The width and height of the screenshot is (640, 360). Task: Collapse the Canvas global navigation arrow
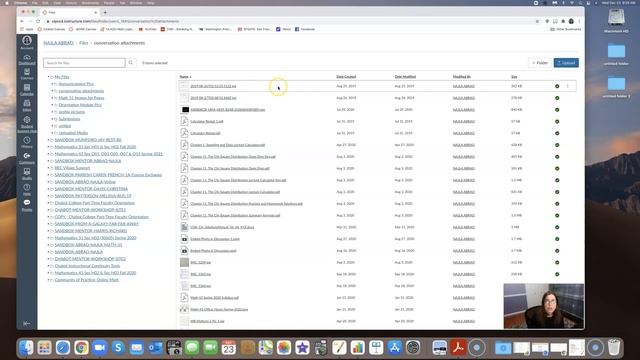pos(27,323)
